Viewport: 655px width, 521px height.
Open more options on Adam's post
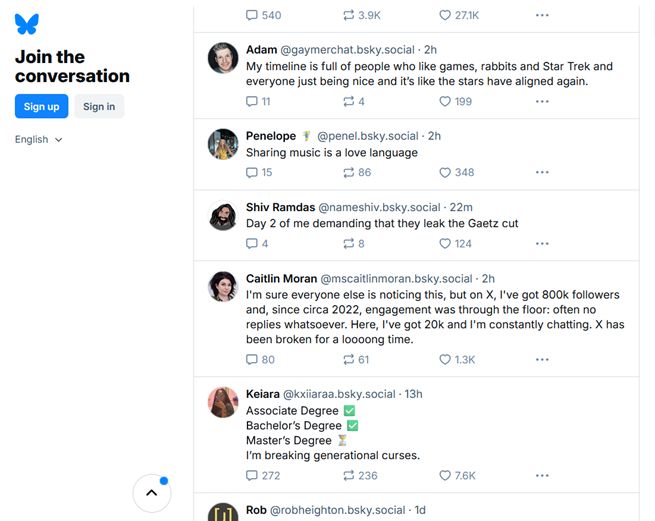pos(542,101)
